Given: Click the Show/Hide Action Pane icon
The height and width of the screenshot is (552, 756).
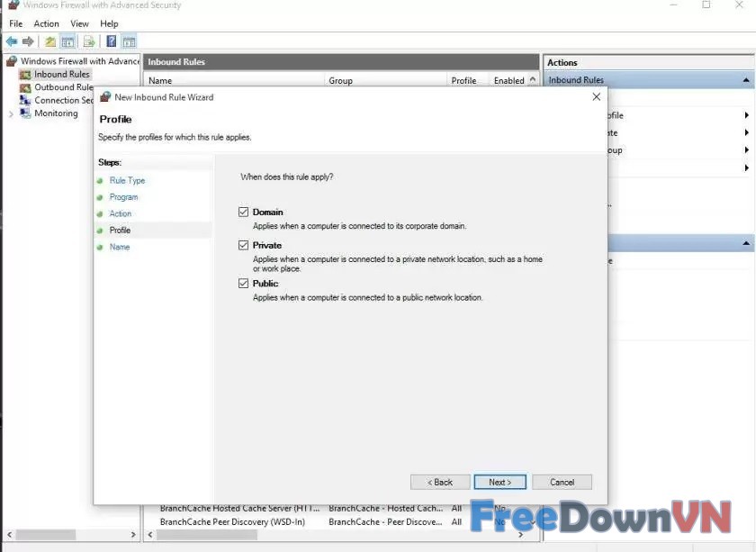Looking at the screenshot, I should 129,41.
